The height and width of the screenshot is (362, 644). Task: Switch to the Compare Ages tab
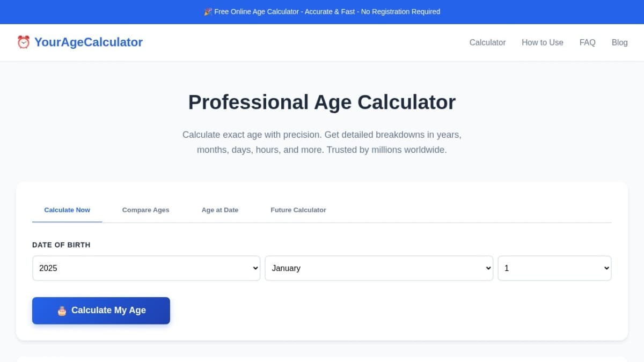tap(145, 210)
